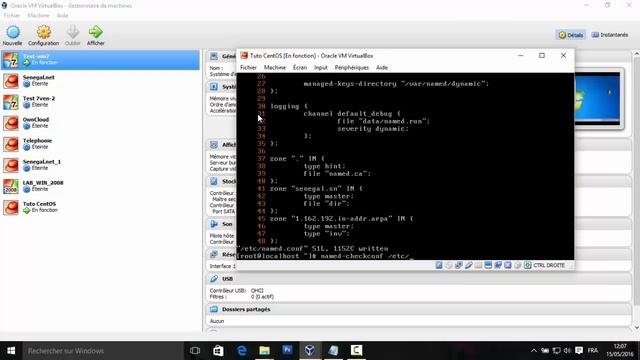640x360 pixels.
Task: Click green C application icon on taskbar
Action: (x=356, y=351)
